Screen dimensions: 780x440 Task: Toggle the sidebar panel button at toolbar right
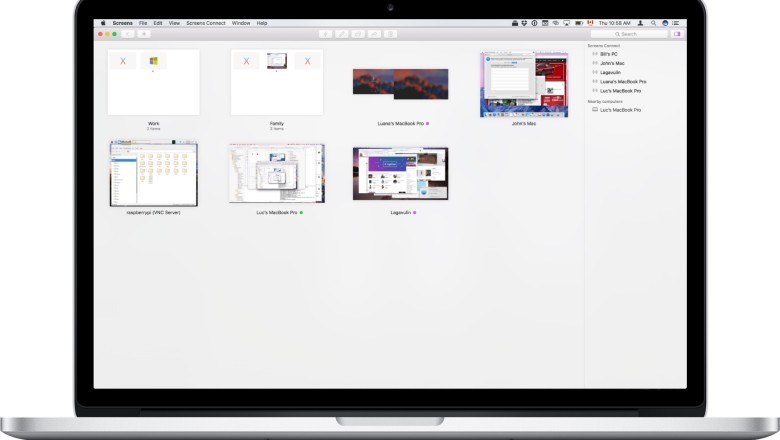tap(677, 34)
